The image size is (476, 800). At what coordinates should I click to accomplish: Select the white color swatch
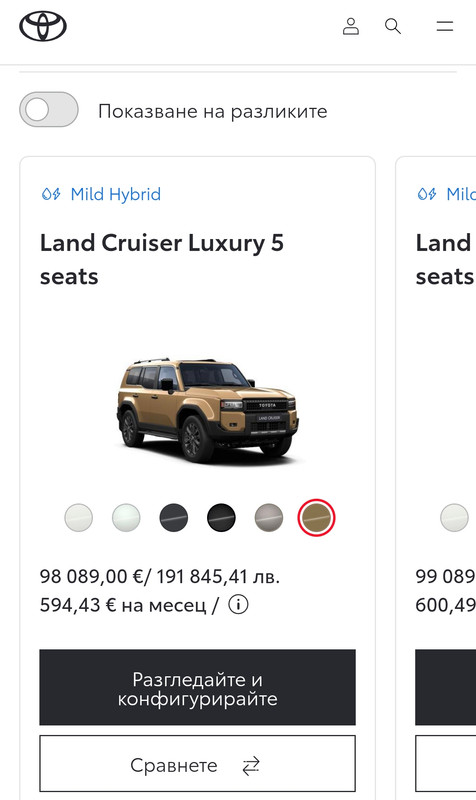click(x=79, y=517)
